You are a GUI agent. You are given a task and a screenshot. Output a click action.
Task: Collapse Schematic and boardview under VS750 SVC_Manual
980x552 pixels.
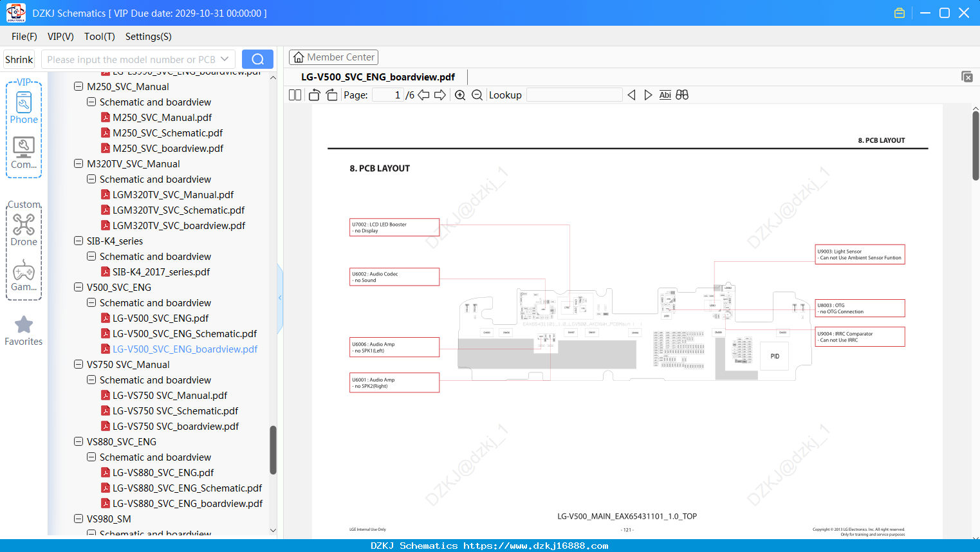(x=91, y=380)
